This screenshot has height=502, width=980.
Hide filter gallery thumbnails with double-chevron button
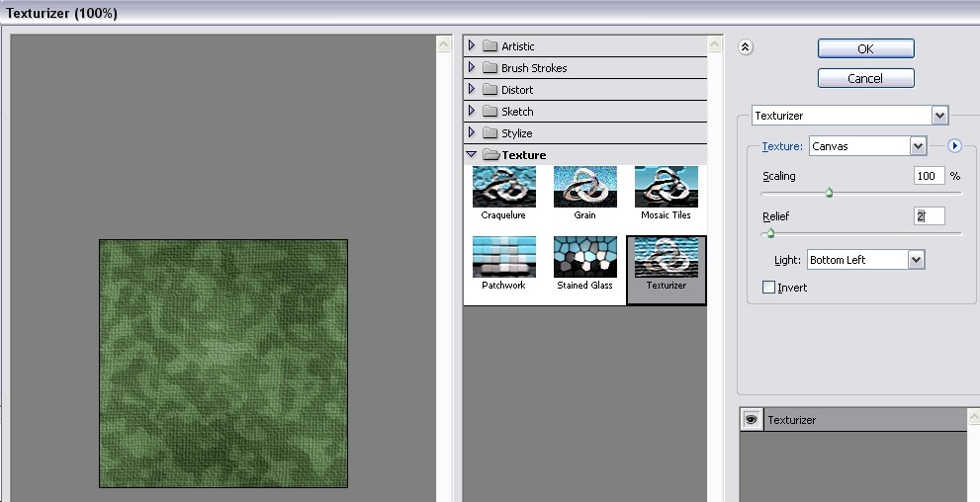745,47
